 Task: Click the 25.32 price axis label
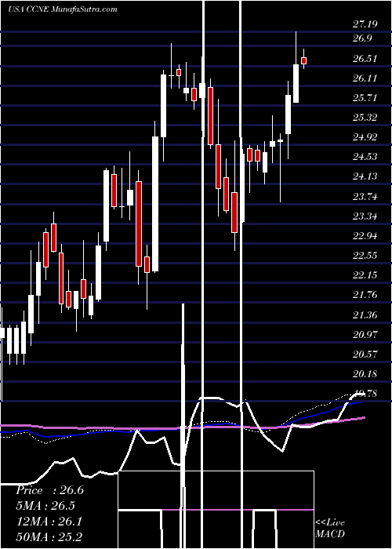[365, 118]
